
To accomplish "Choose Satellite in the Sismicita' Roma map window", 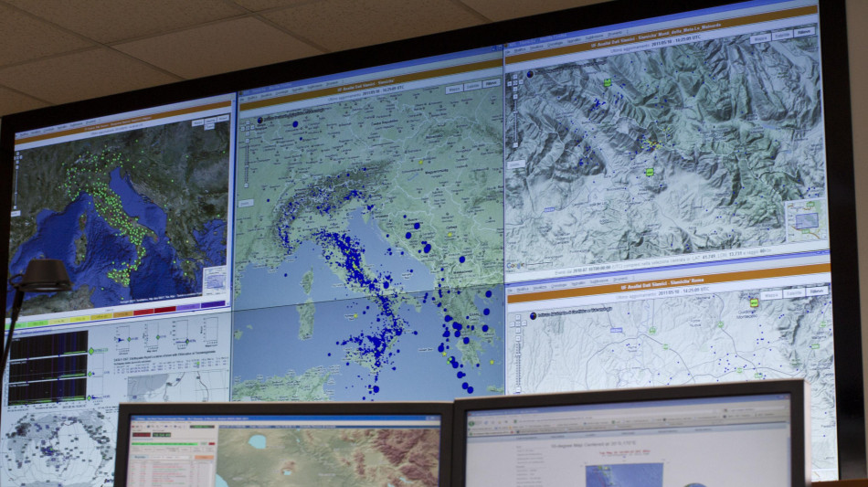I will pos(796,293).
